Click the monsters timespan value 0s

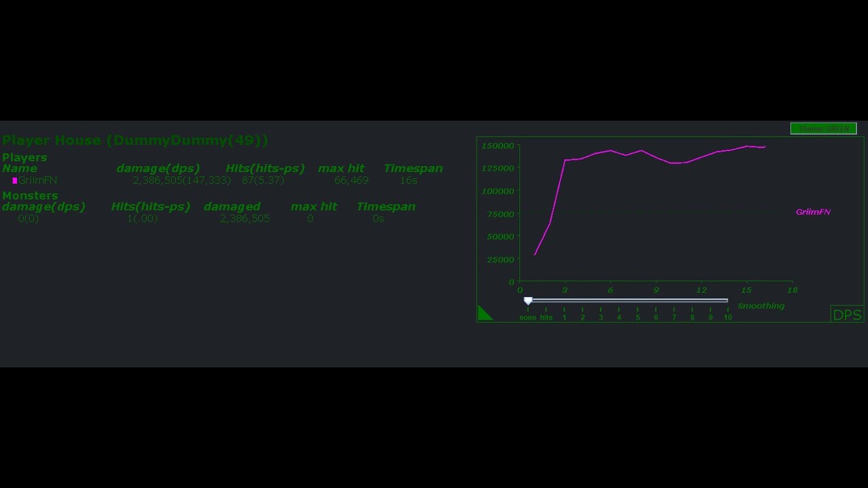point(378,218)
